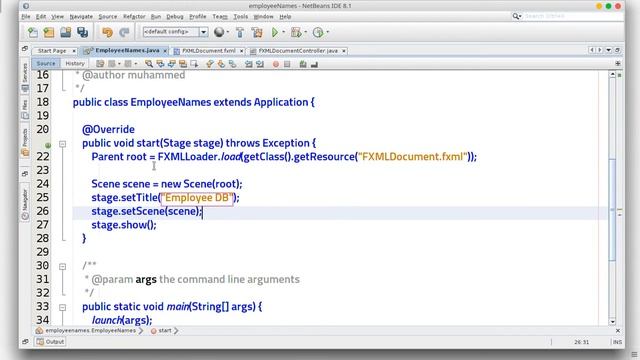The image size is (640, 360).
Task: Open the Projects side panel
Action: point(25,142)
